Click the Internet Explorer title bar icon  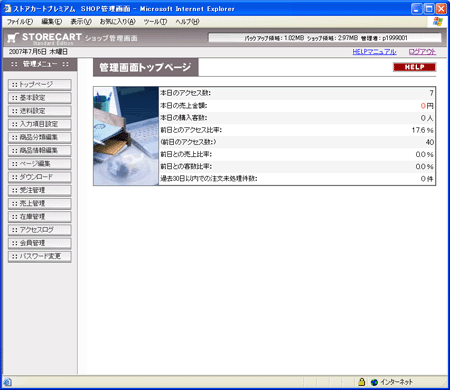[x=7, y=9]
